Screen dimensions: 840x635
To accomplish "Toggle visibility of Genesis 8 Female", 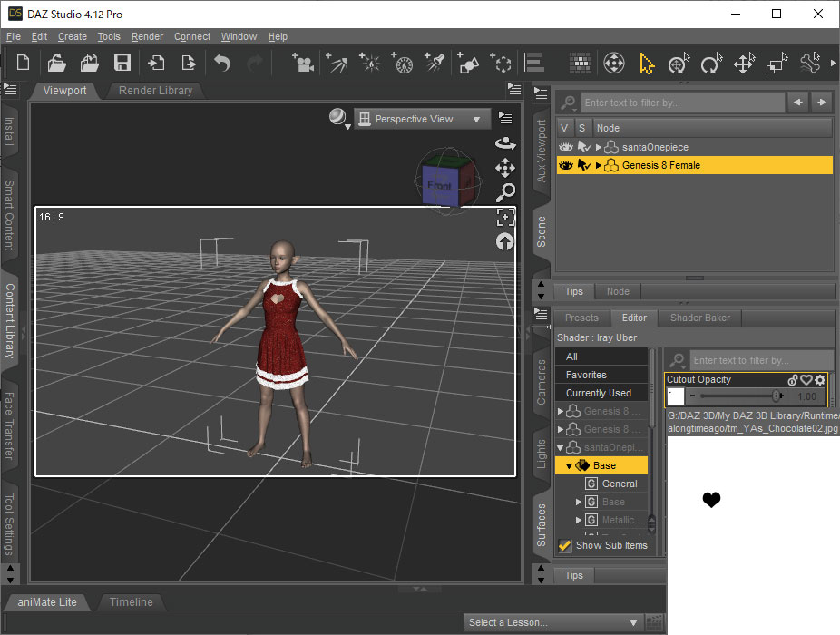I will (566, 165).
